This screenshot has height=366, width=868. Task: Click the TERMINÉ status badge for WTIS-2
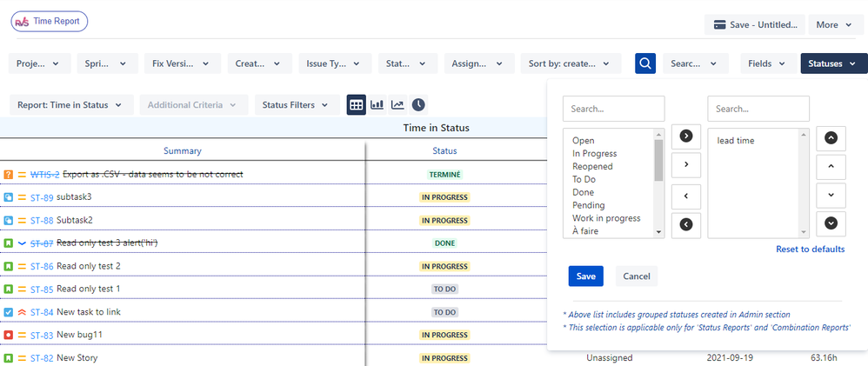pyautogui.click(x=445, y=175)
